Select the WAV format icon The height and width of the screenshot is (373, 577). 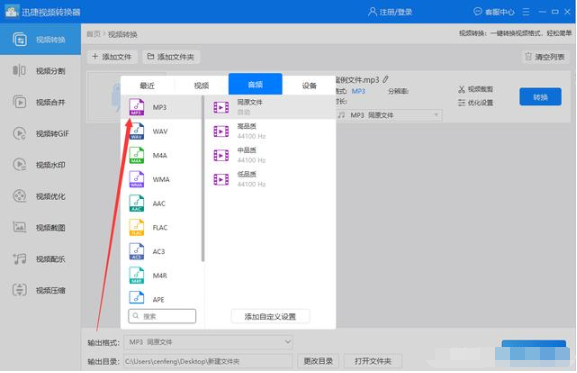click(137, 131)
